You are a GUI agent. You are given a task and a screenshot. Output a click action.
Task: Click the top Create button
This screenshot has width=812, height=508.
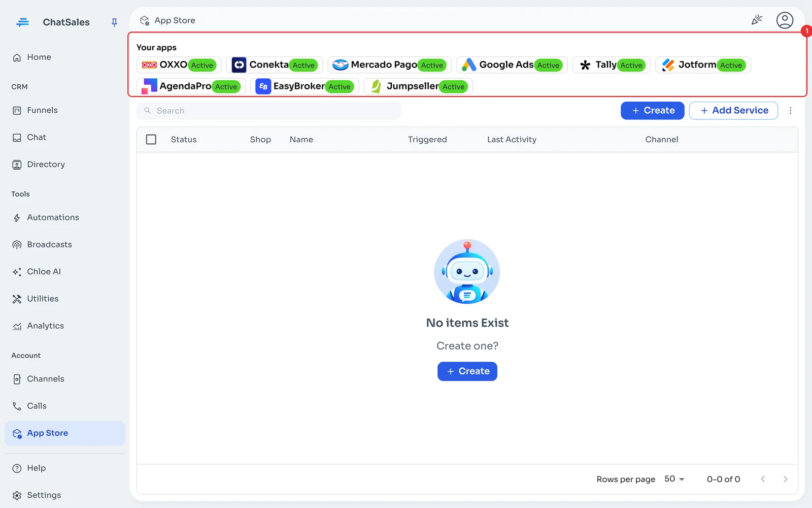pos(652,111)
